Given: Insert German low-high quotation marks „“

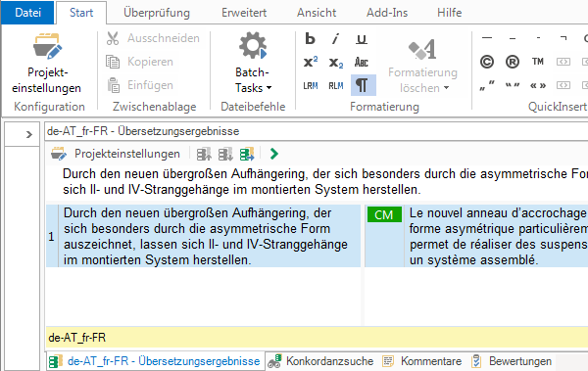Looking at the screenshot, I should coord(487,85).
